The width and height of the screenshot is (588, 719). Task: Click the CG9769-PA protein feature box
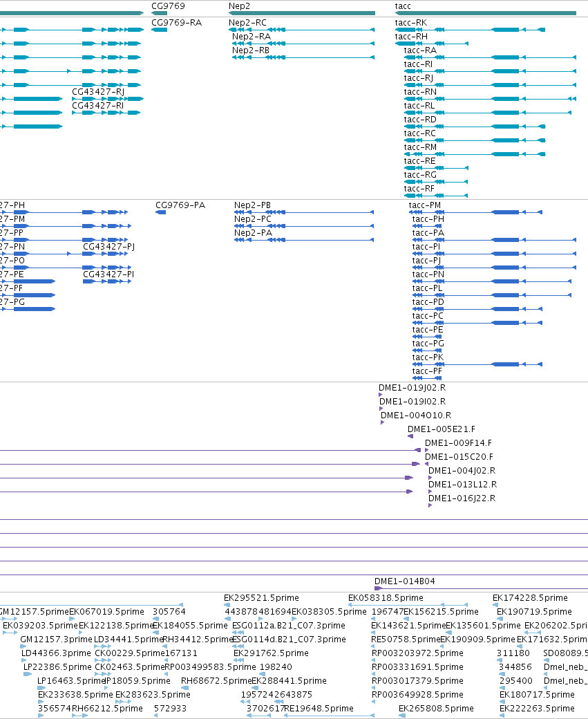point(161,212)
